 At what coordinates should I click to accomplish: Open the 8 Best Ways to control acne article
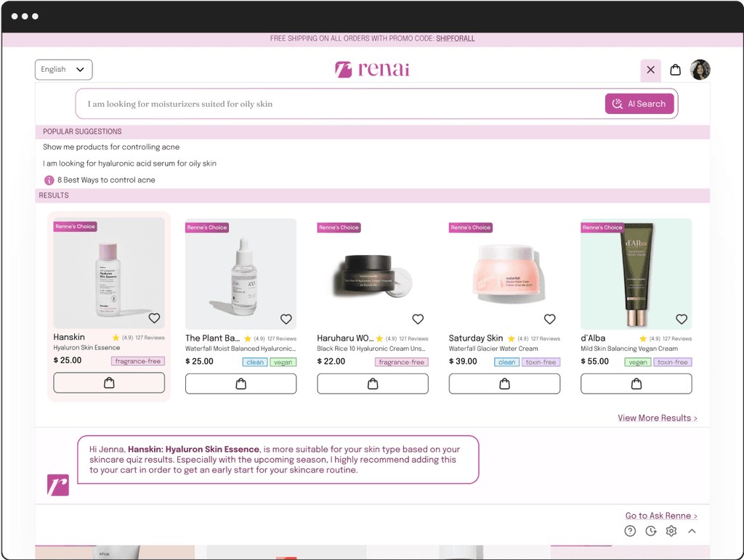(106, 179)
